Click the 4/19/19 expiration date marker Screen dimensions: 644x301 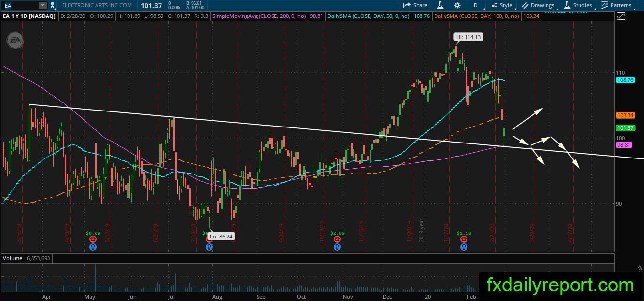pos(68,232)
